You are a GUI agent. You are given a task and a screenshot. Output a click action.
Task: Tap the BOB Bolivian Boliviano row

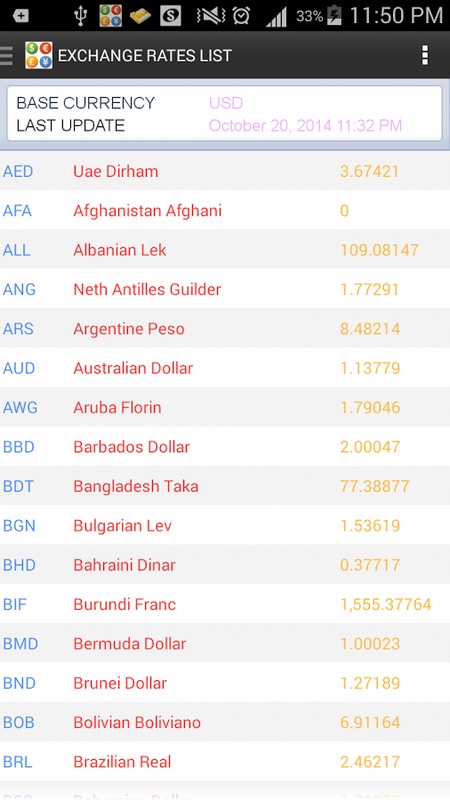pos(225,722)
